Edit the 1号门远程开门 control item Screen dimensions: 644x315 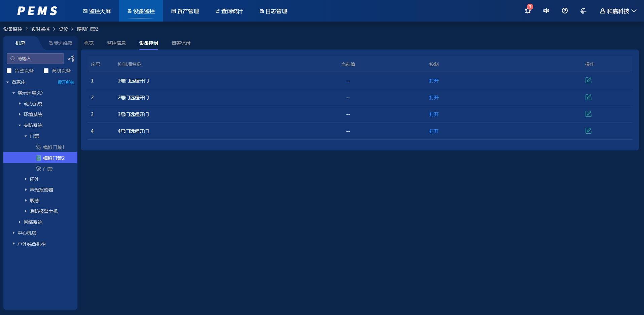(x=588, y=80)
